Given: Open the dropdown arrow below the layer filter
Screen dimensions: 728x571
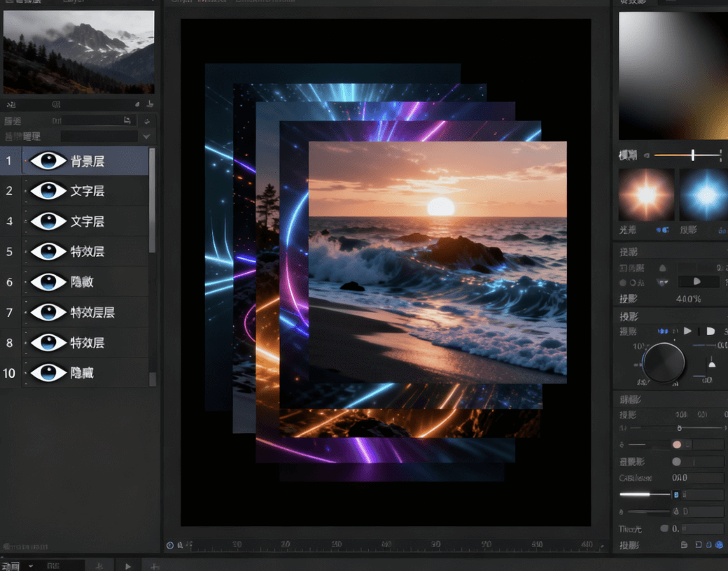Looking at the screenshot, I should 146,136.
